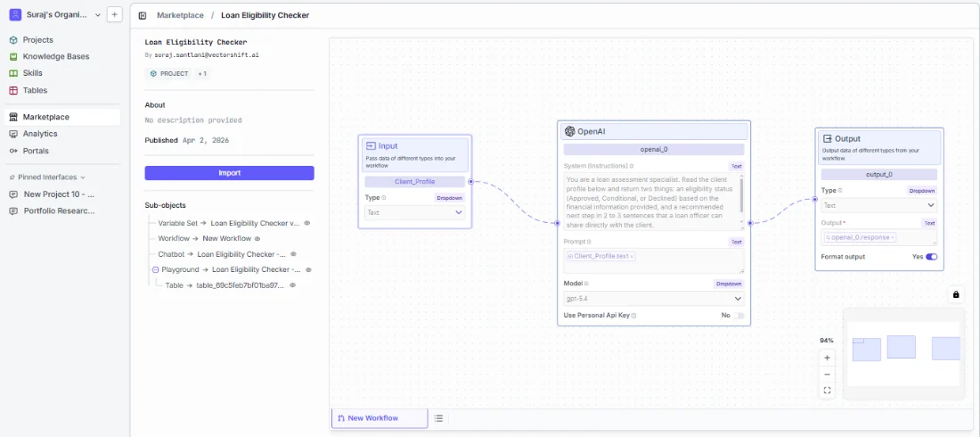This screenshot has height=437, width=980.
Task: Enable the Use Personal Api Key toggle
Action: tap(739, 316)
